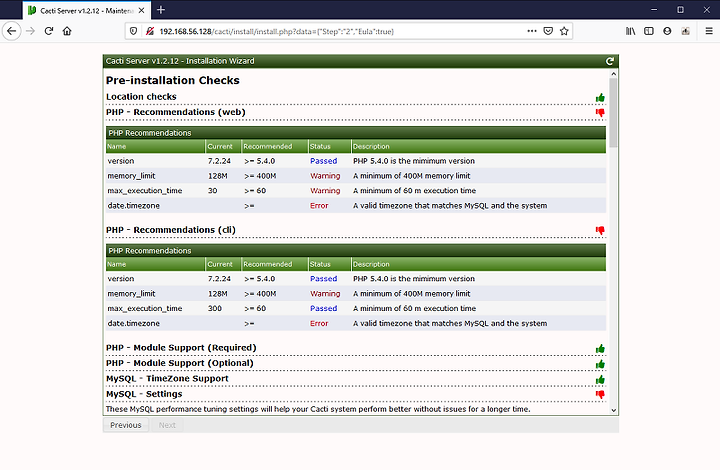Click the Recommended column header in cli table
Screen dimensions: 720x470
coord(275,264)
